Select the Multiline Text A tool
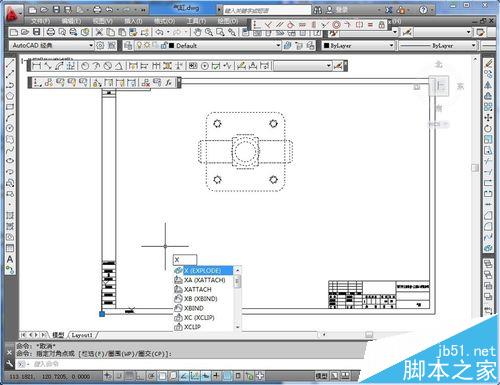Image resolution: width=500 pixels, height=385 pixels. tap(10, 259)
